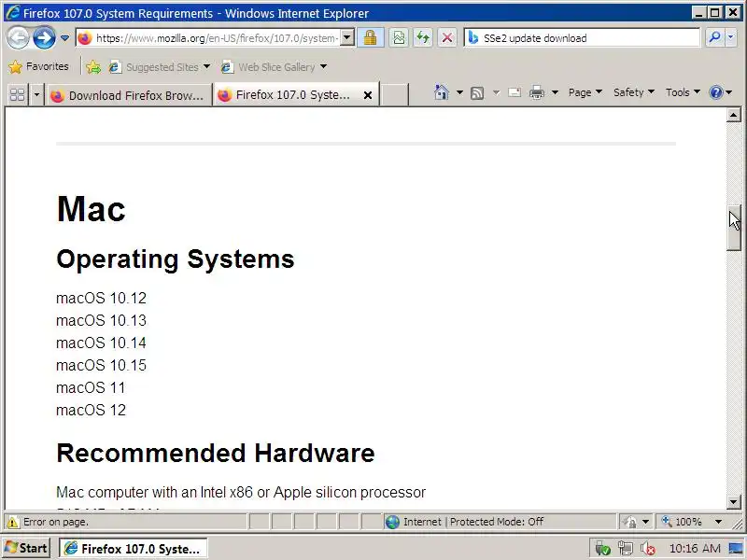
Task: Click the network tray icon
Action: (x=626, y=549)
